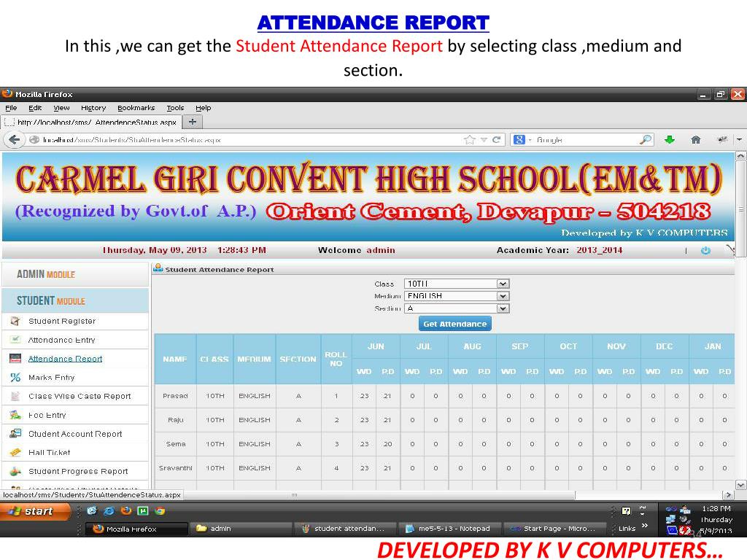Click the taskbar clock showing 1:28 PM

pyautogui.click(x=716, y=508)
